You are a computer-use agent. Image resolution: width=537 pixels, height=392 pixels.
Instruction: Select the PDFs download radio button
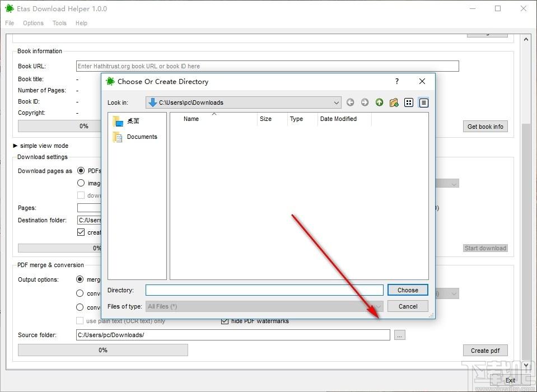(x=81, y=170)
